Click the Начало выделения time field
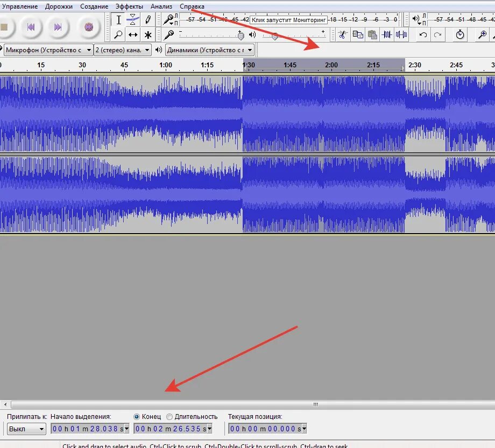 point(90,429)
